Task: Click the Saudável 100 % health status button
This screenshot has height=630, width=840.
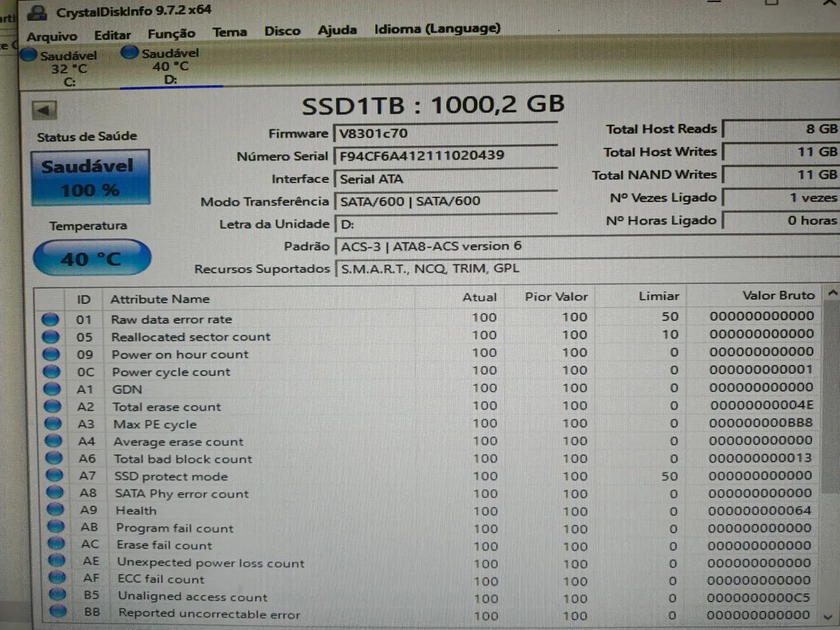Action: point(90,178)
